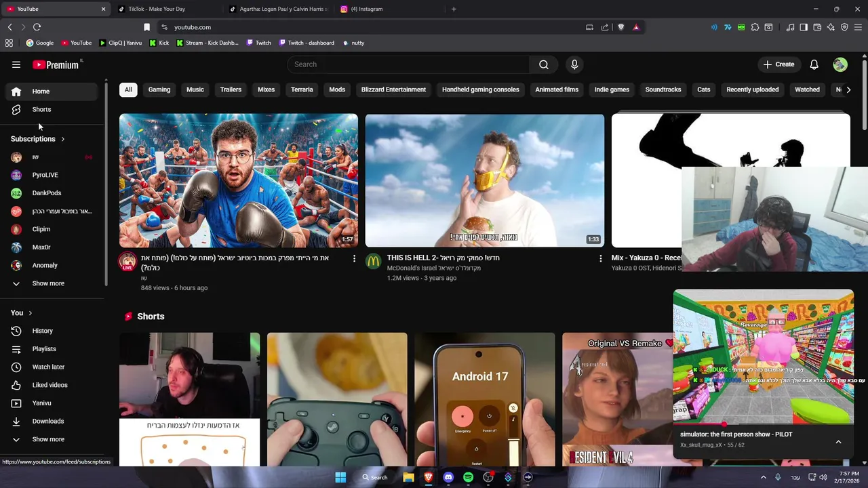Open the account avatar menu
868x488 pixels.
840,64
